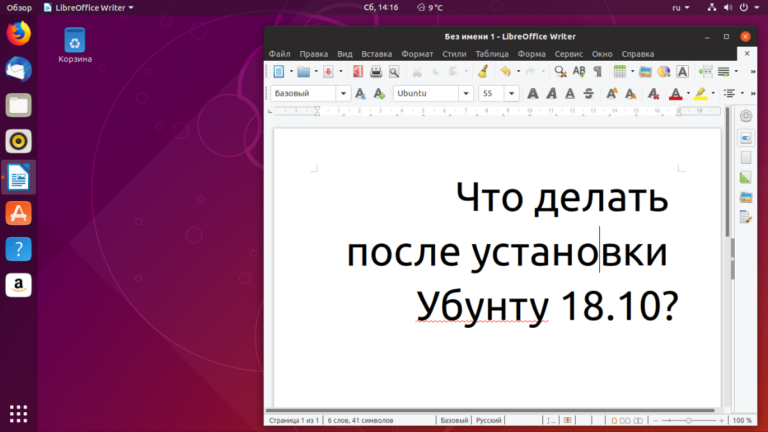Image resolution: width=768 pixels, height=432 pixels.
Task: Click Update Selected Style icon
Action: coord(360,93)
